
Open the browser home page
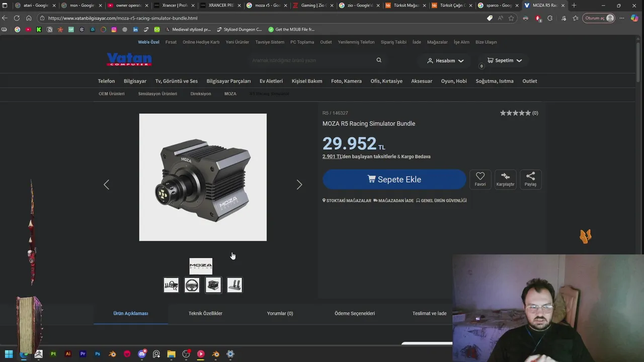coord(29,18)
